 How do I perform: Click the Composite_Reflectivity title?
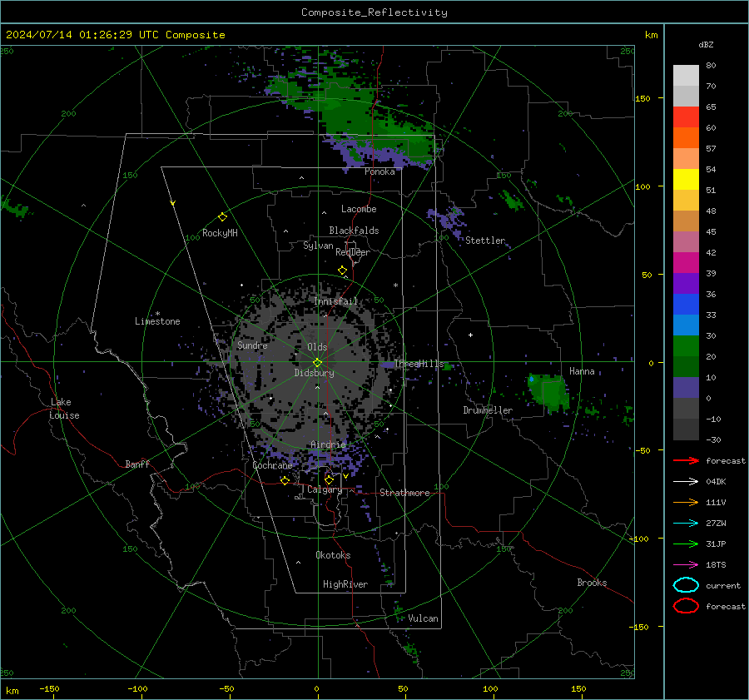[x=374, y=12]
